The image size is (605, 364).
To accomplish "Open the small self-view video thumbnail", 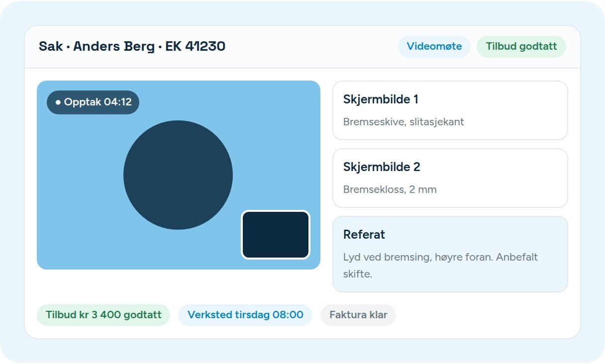I will [276, 235].
